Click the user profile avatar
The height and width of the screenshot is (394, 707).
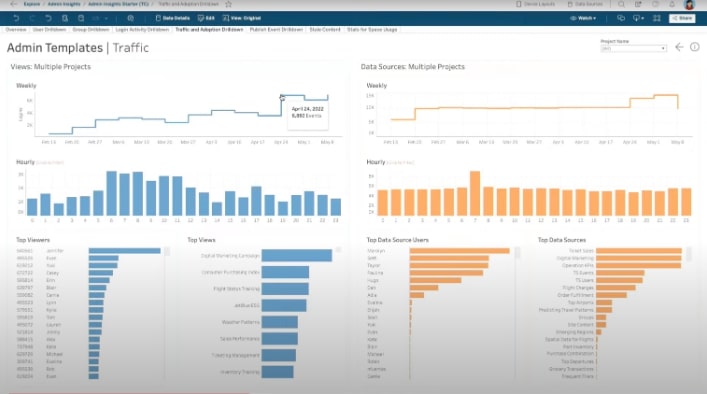coord(689,5)
